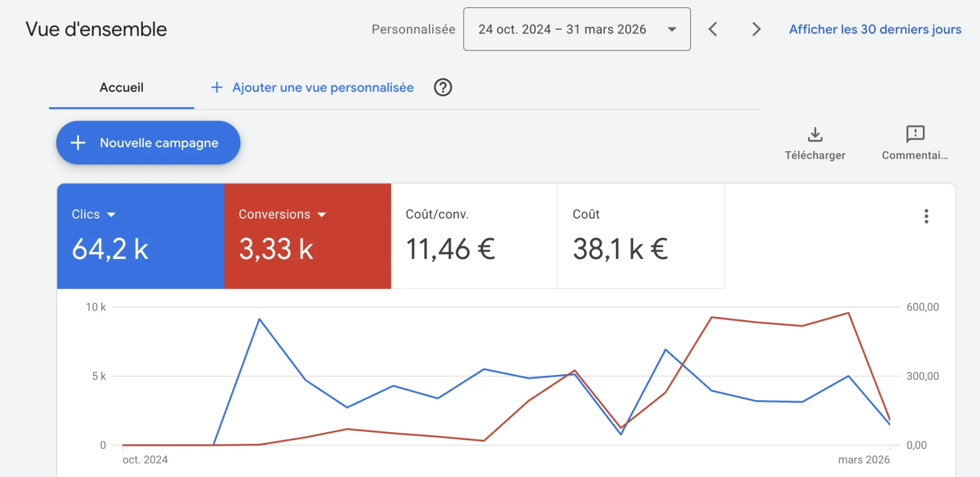
Task: Click the 300,00 right axis label
Action: (x=922, y=376)
